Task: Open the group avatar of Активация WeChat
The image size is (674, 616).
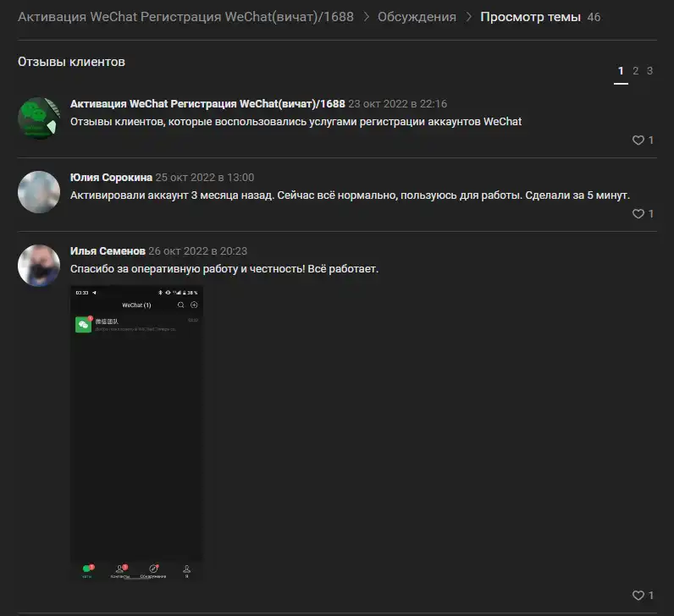Action: [x=39, y=118]
